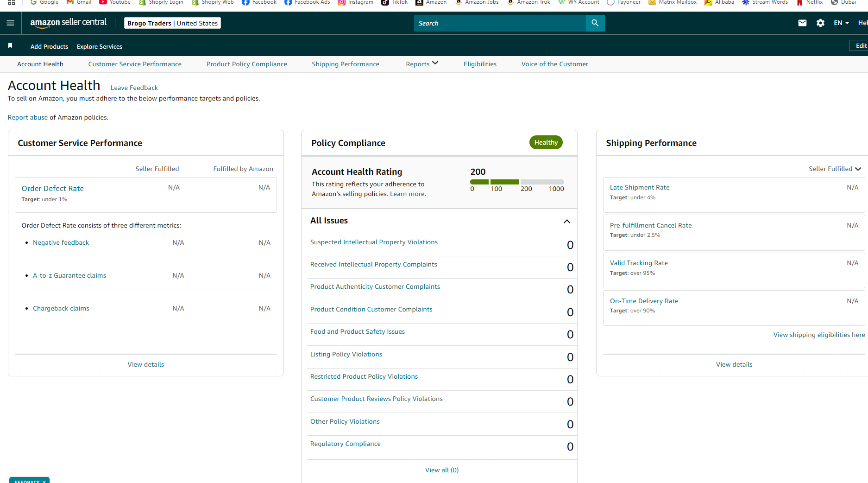Open Food and Product Safety Issues
Image resolution: width=868 pixels, height=483 pixels.
[x=358, y=331]
